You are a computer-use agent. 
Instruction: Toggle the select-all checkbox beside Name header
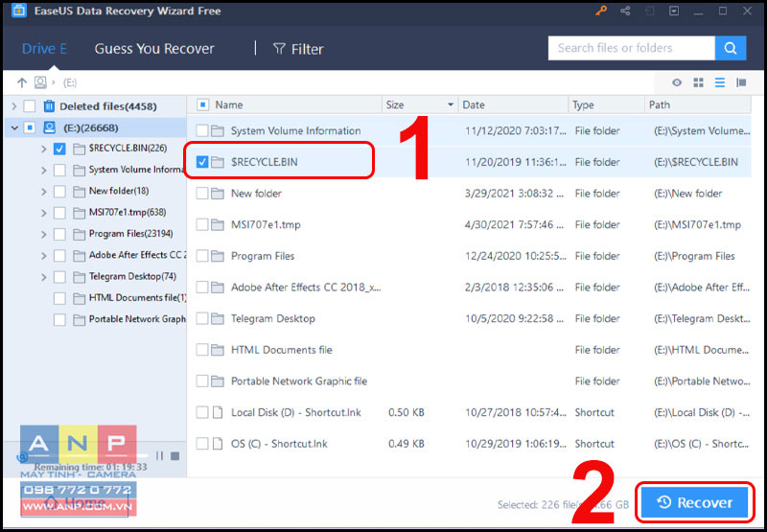point(202,104)
